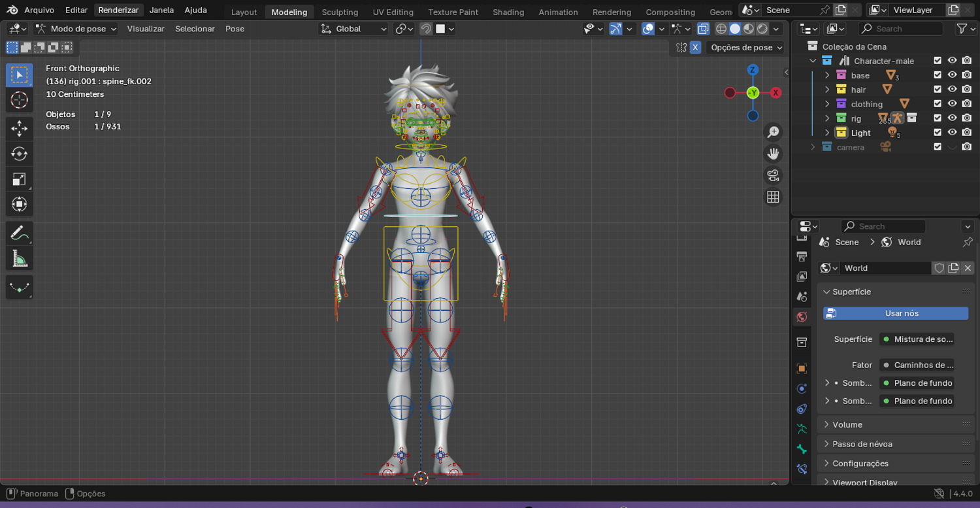Uncheck the clothing collection checkbox
Image resolution: width=980 pixels, height=508 pixels.
938,104
